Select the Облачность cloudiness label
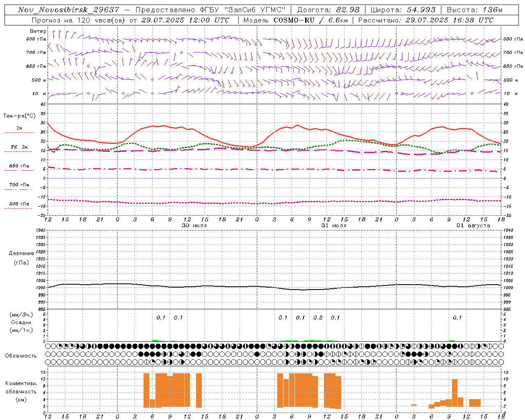The image size is (525, 420). 21,356
